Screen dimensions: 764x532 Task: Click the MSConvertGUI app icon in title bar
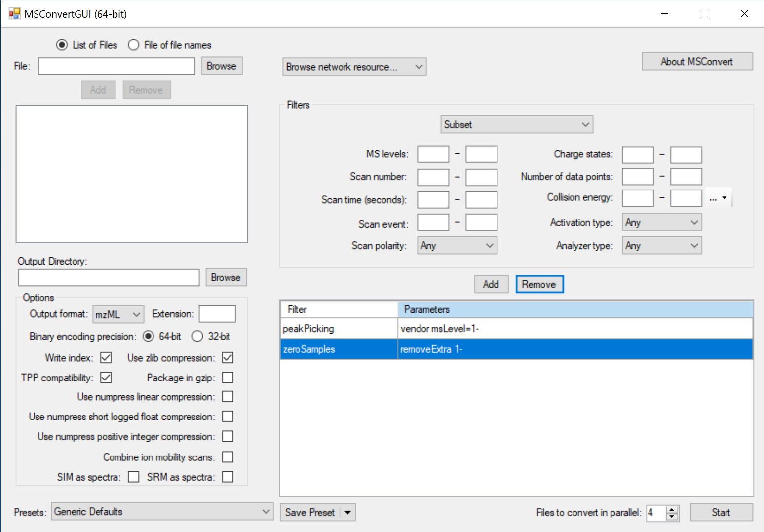15,14
